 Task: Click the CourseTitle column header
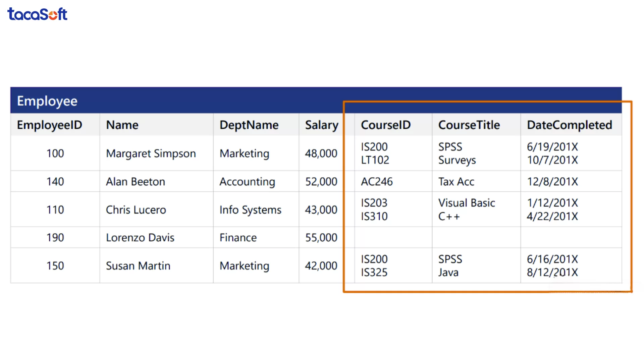469,125
